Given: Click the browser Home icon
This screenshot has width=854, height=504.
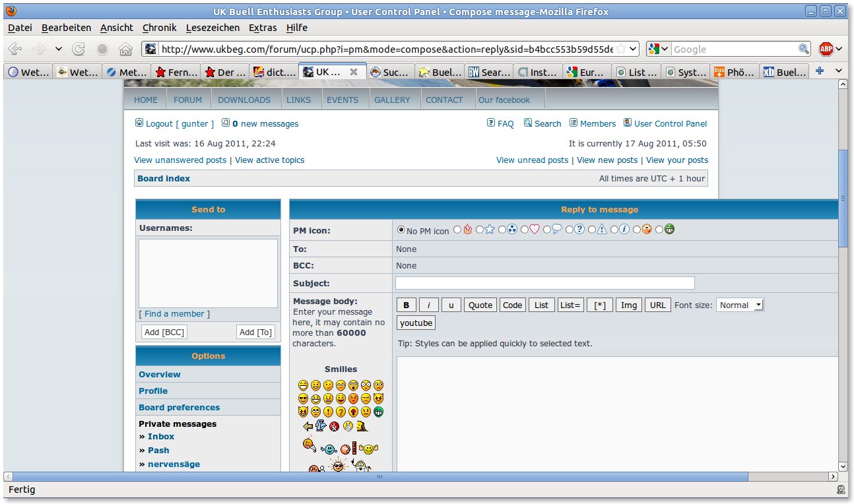Looking at the screenshot, I should tap(125, 49).
